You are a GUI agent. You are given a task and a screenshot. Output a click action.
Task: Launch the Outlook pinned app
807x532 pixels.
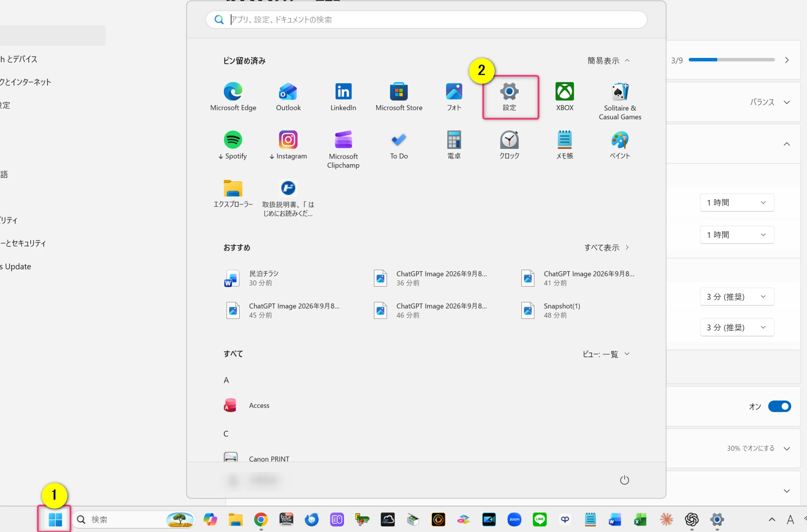[x=288, y=97]
